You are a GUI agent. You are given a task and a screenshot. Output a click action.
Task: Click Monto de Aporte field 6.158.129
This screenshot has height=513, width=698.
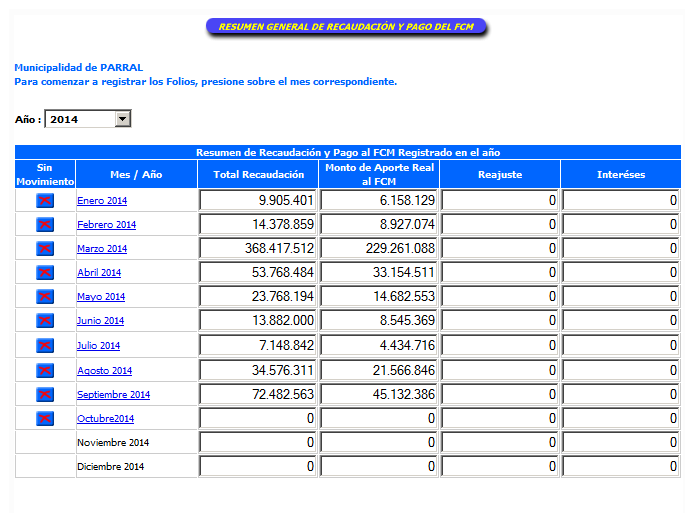click(379, 200)
